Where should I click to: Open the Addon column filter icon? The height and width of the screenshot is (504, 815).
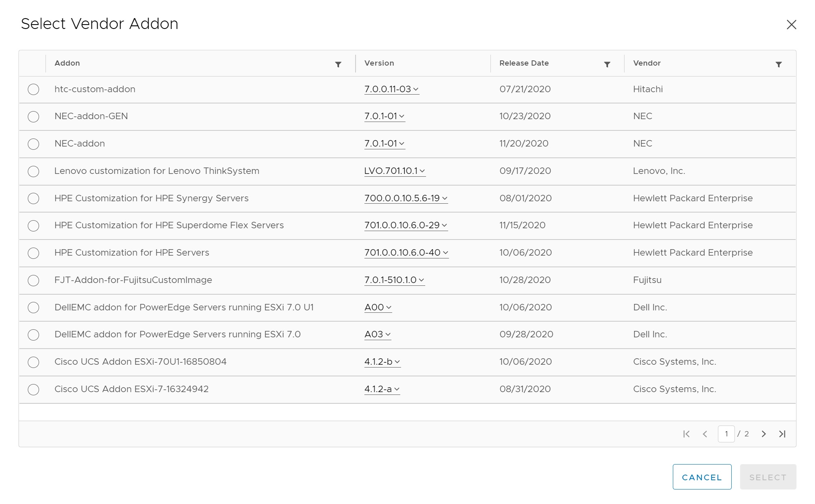(338, 64)
